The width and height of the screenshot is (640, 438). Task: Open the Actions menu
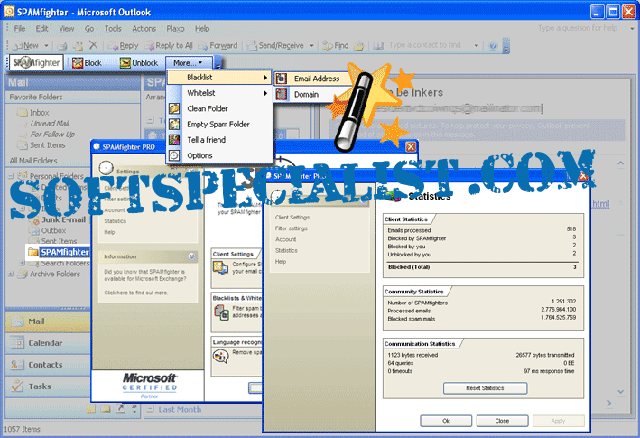(144, 29)
